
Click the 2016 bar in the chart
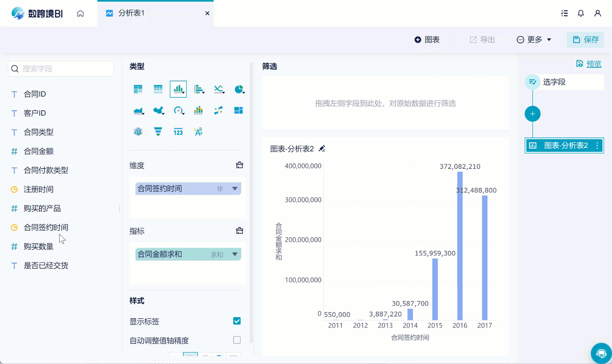(460, 246)
